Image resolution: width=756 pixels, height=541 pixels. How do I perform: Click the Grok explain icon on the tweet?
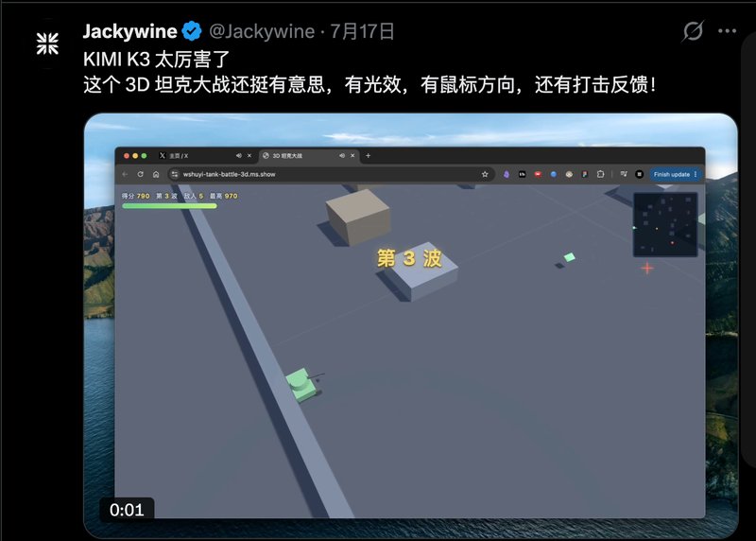pyautogui.click(x=693, y=31)
